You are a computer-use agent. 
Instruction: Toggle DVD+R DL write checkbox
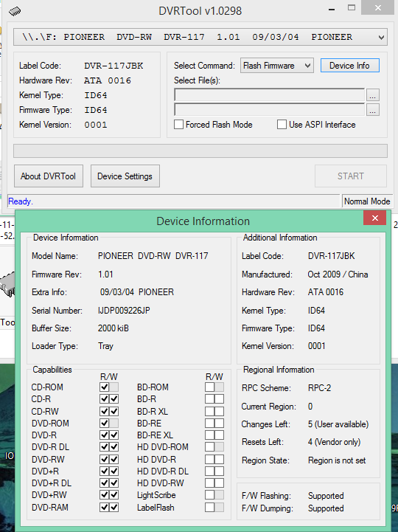[x=114, y=483]
